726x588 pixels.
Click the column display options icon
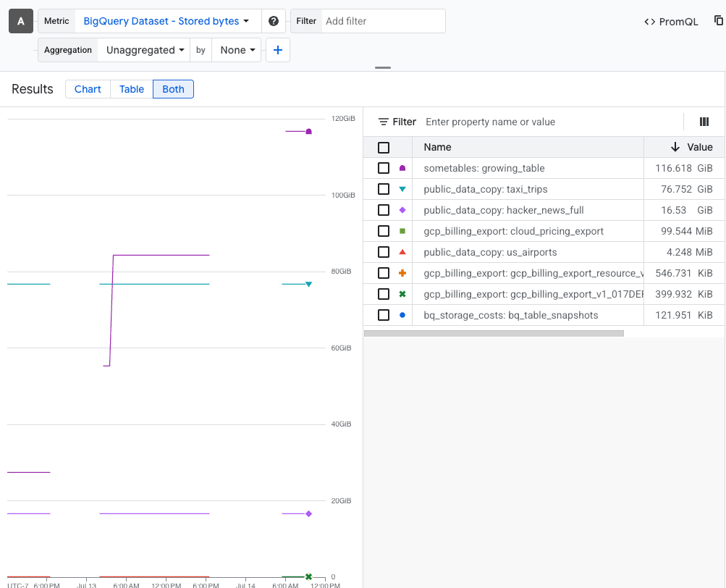coord(704,122)
